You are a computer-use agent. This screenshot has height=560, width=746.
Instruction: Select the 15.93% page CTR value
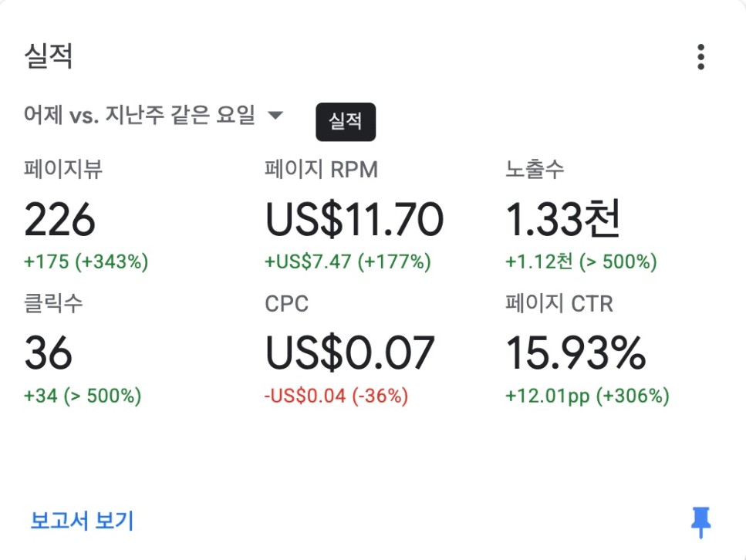point(576,353)
